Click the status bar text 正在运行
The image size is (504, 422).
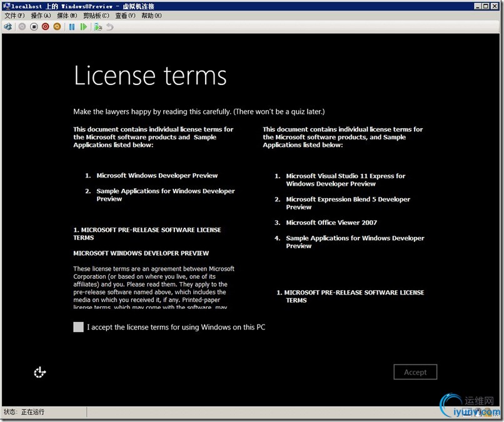[x=33, y=412]
